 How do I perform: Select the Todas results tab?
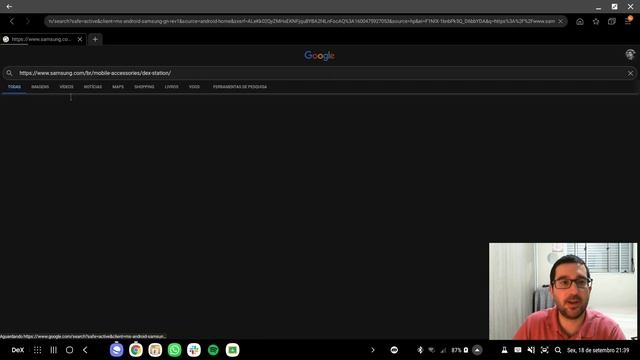(14, 87)
